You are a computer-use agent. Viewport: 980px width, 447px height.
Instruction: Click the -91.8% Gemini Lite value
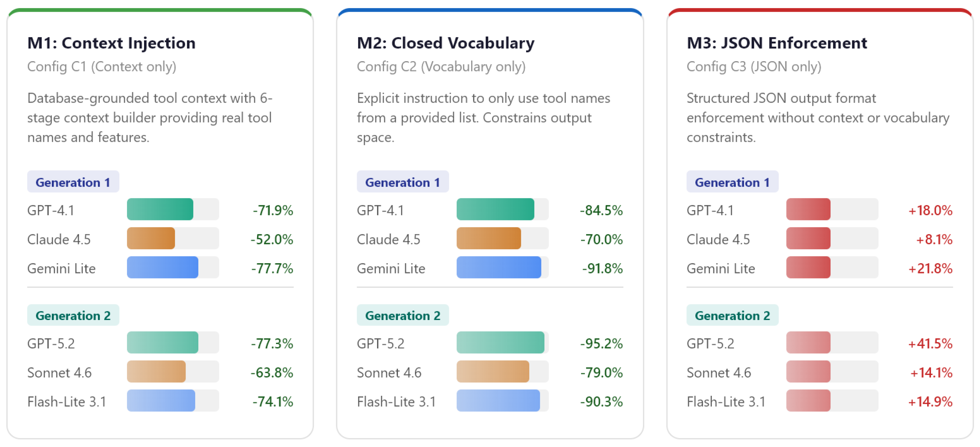click(603, 268)
